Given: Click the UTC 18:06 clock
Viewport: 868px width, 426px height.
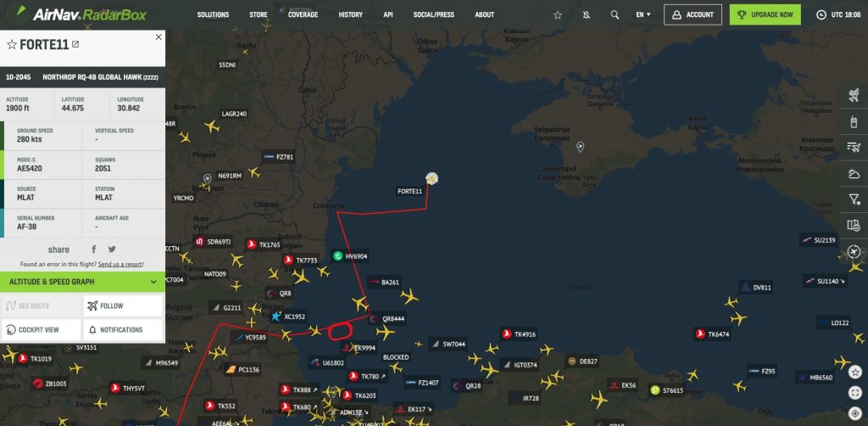Looking at the screenshot, I should point(838,15).
